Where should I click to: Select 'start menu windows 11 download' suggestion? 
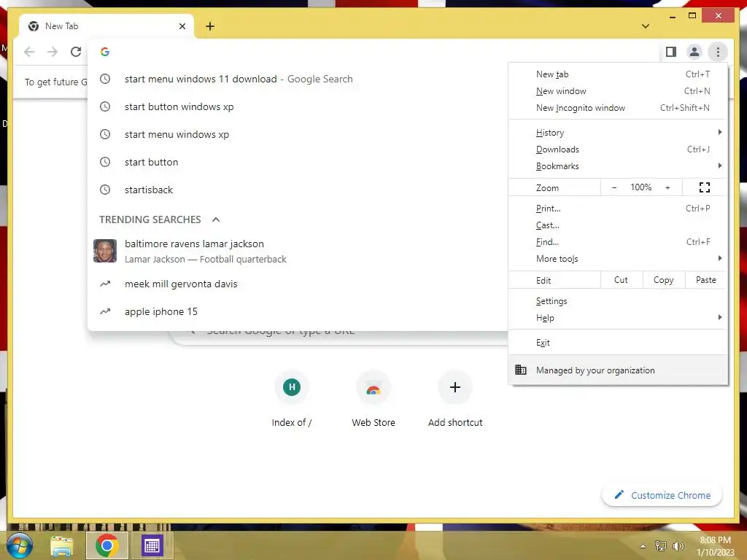pos(298,79)
